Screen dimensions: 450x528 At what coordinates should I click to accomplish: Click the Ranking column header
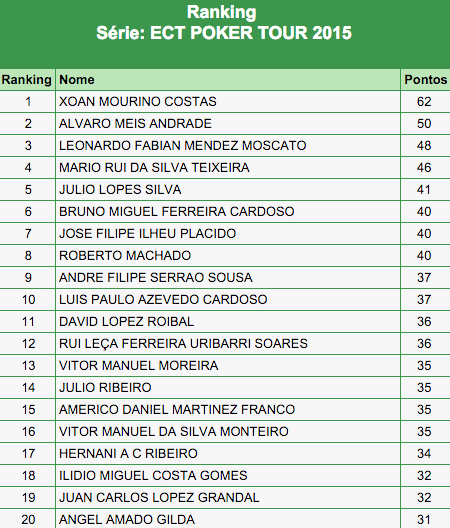27,80
